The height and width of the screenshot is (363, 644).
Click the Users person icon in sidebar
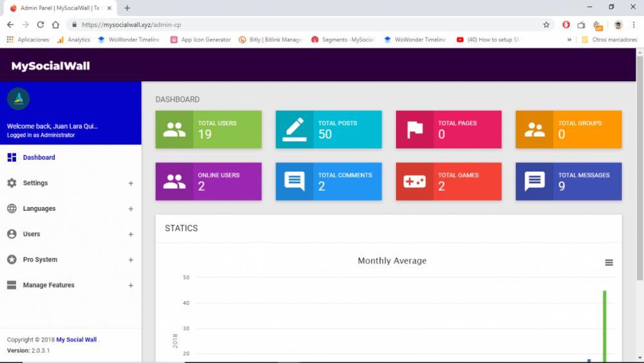(12, 234)
